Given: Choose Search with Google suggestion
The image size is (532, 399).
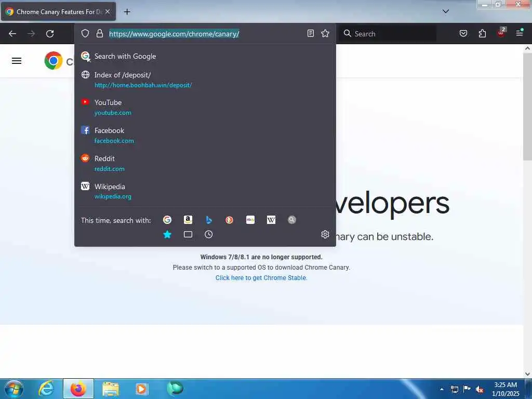Looking at the screenshot, I should click(205, 56).
